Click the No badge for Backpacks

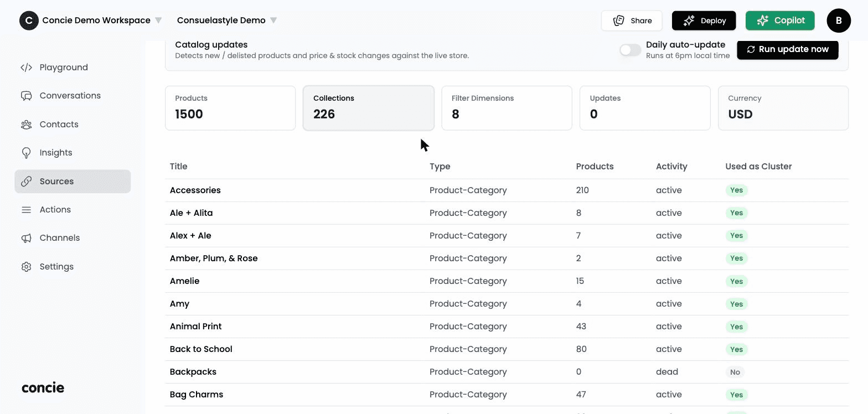[x=735, y=372]
